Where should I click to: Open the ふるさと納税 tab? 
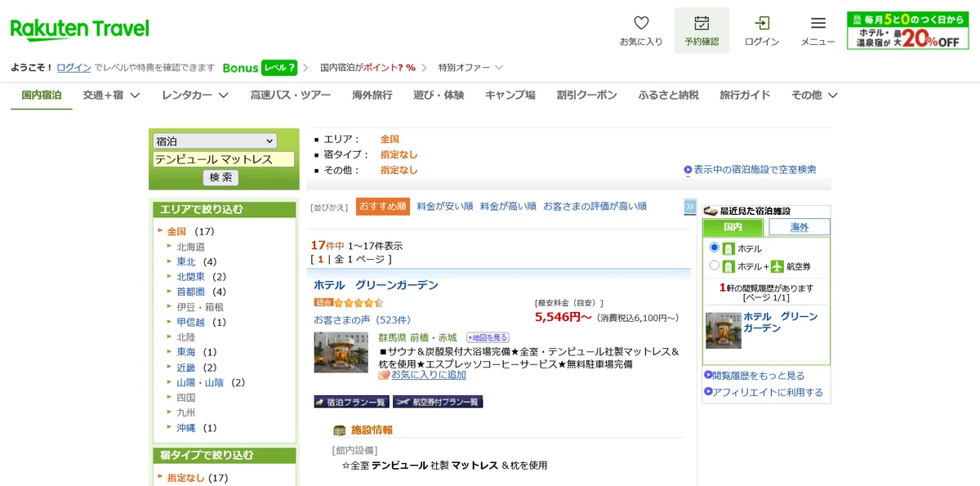click(x=669, y=95)
